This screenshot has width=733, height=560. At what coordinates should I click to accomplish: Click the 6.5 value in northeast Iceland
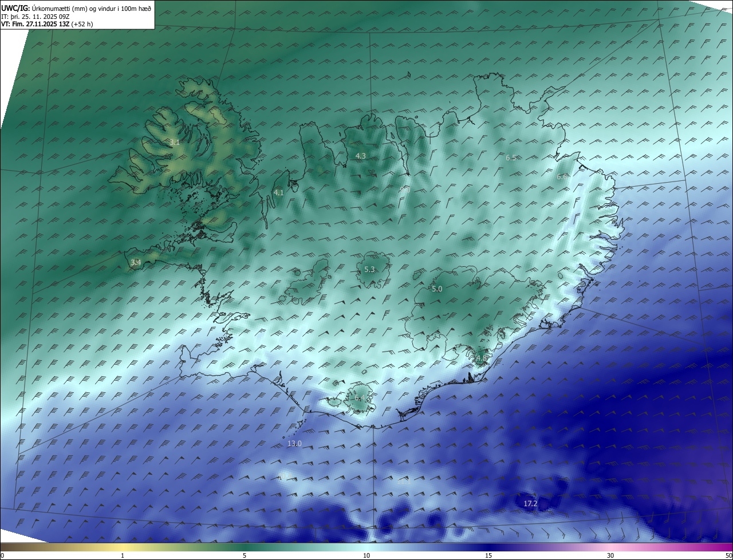511,157
